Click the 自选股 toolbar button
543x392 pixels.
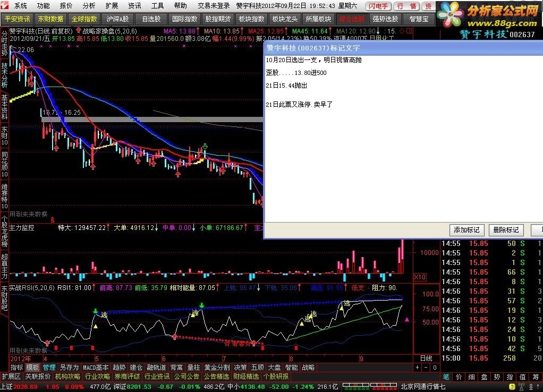[151, 19]
